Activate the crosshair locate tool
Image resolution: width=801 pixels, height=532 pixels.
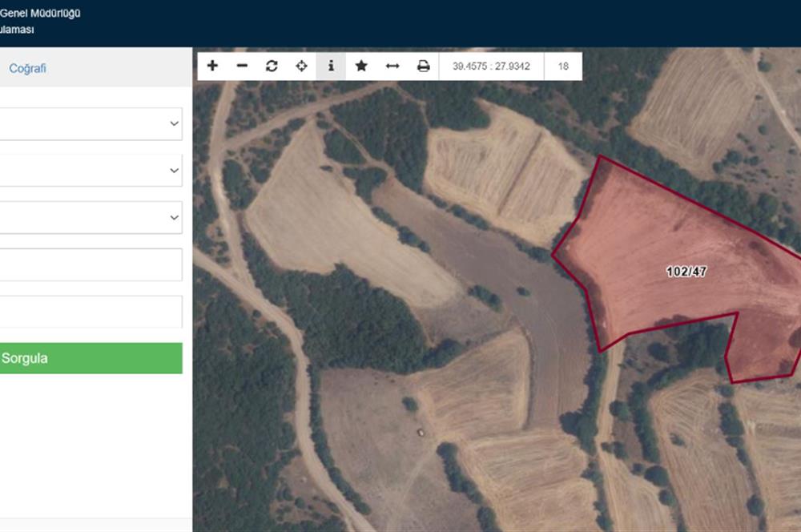pos(301,66)
